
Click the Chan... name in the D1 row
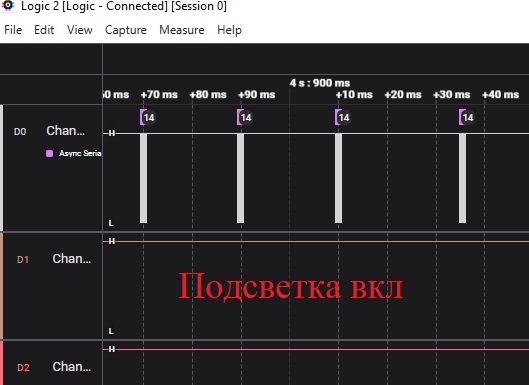tap(72, 259)
